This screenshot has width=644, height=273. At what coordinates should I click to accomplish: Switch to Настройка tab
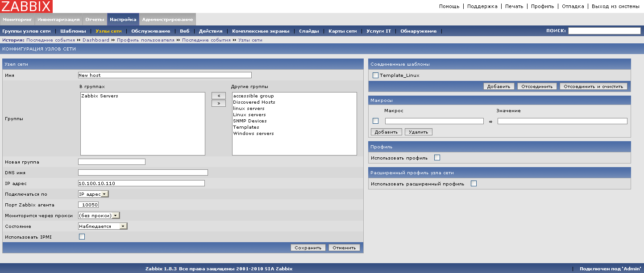(123, 20)
